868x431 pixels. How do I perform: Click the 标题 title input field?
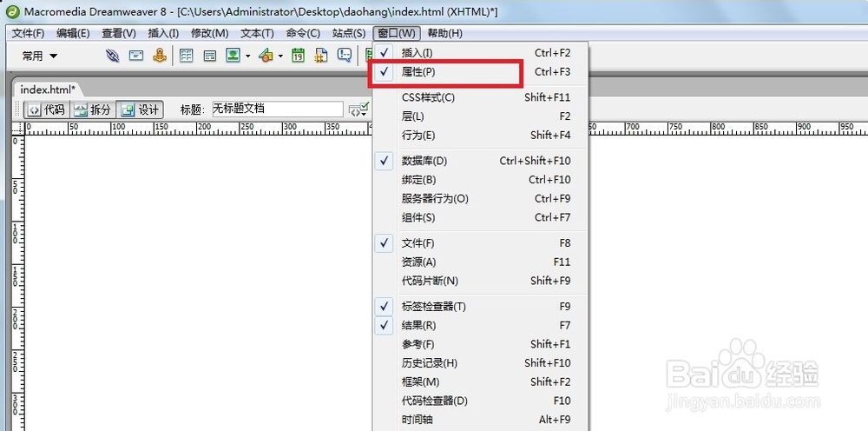278,109
